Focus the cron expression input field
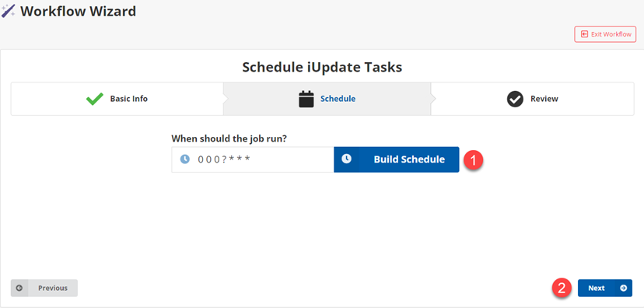 pyautogui.click(x=253, y=159)
